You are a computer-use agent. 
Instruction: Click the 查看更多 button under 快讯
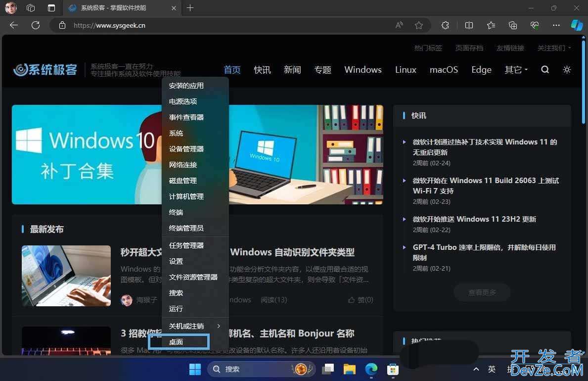click(x=482, y=292)
